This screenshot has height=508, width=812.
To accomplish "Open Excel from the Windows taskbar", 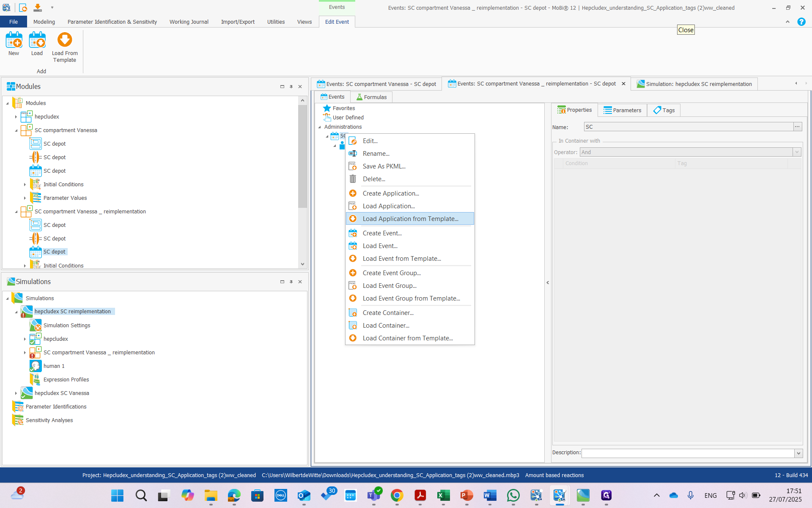I will [443, 495].
